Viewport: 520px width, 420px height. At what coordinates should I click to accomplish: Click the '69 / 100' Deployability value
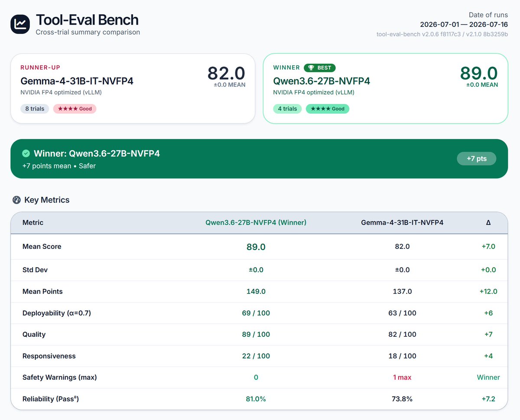coord(256,313)
